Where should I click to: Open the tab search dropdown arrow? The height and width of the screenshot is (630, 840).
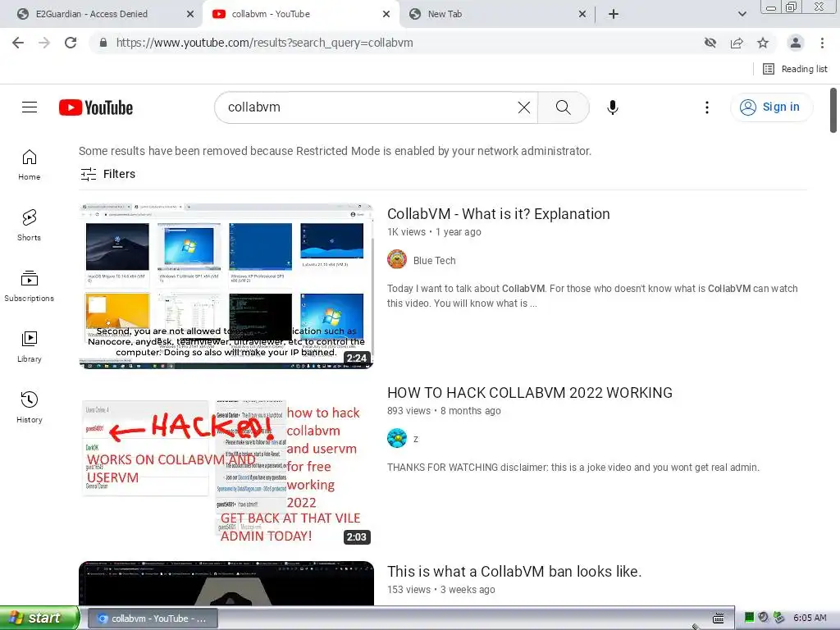[742, 14]
